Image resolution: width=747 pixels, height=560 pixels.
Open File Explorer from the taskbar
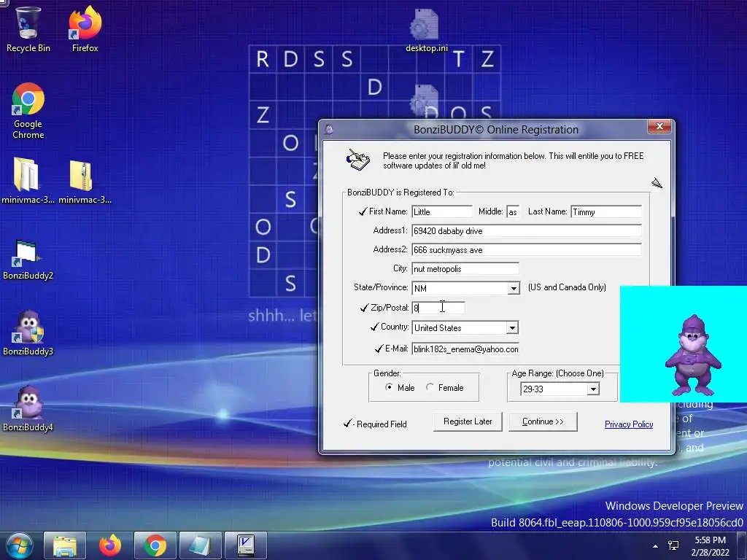coord(65,545)
